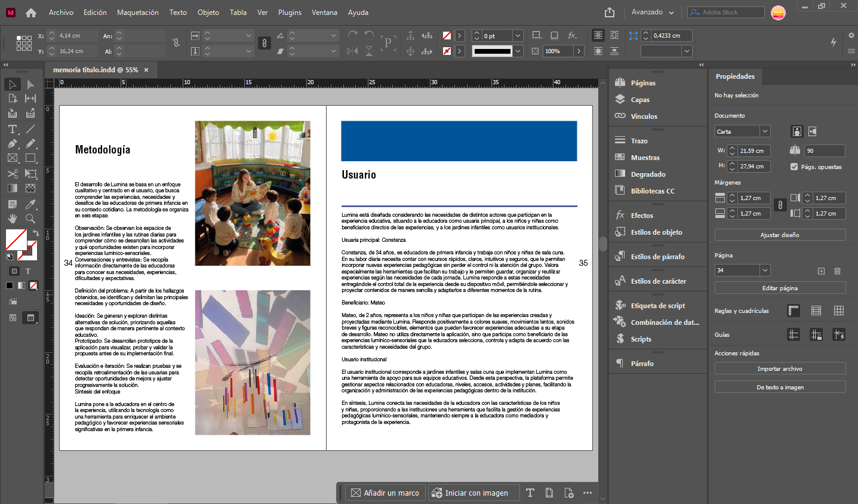Select the Zoom tool magnifier
The image size is (858, 504).
(30, 219)
